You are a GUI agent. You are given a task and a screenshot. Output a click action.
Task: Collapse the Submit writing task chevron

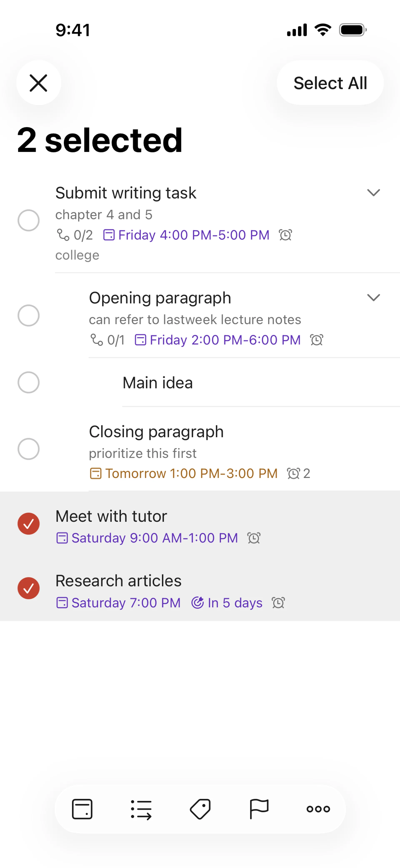[373, 192]
